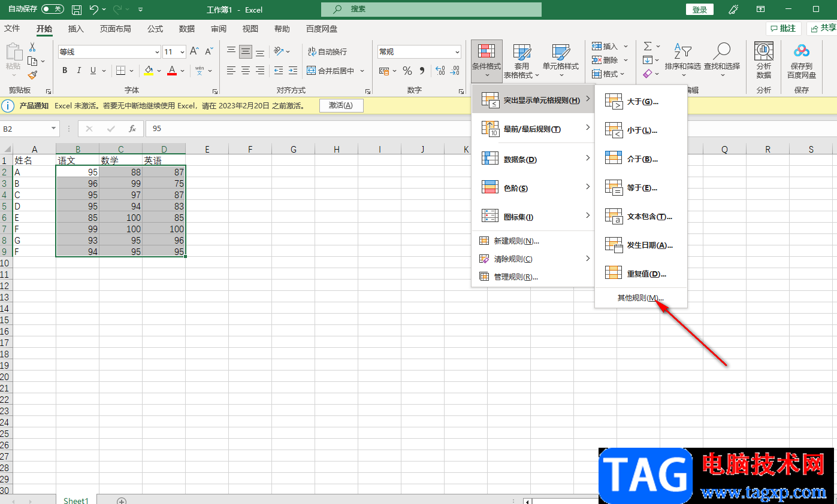Image resolution: width=837 pixels, height=504 pixels.
Task: Click the Insert Function fx icon
Action: 132,129
